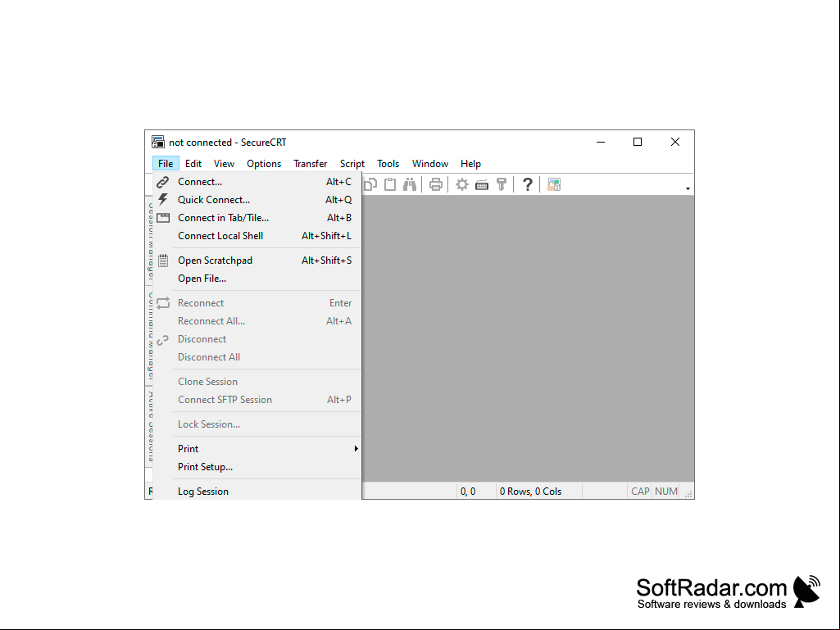Click the Open Scratchpad notepad icon
This screenshot has width=840, height=630.
[x=163, y=261]
